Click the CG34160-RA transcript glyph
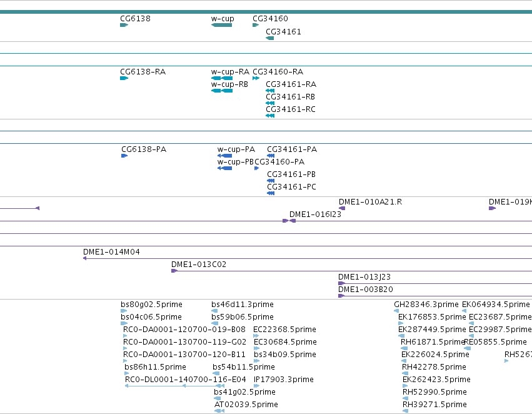 [x=256, y=78]
